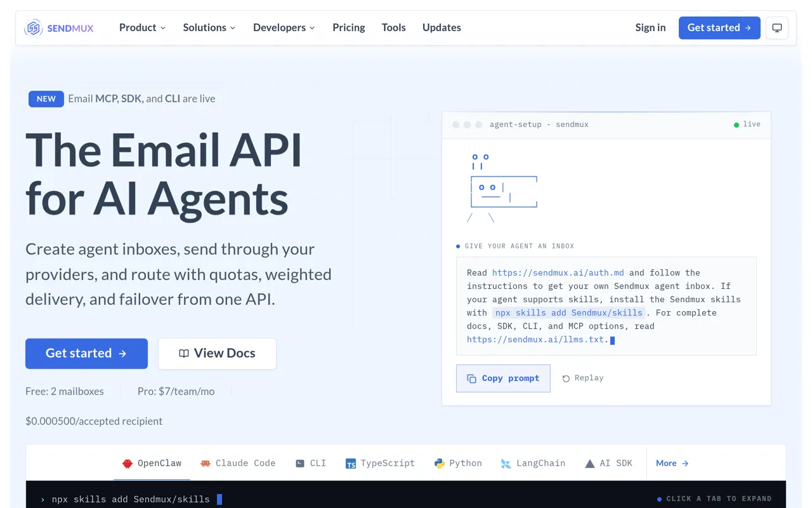Click the npx skills add command in the prompt
812x508 pixels.
[569, 312]
